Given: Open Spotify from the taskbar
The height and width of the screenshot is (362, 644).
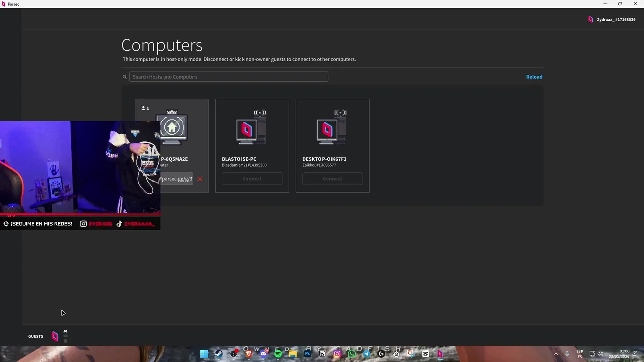Looking at the screenshot, I should point(278,354).
